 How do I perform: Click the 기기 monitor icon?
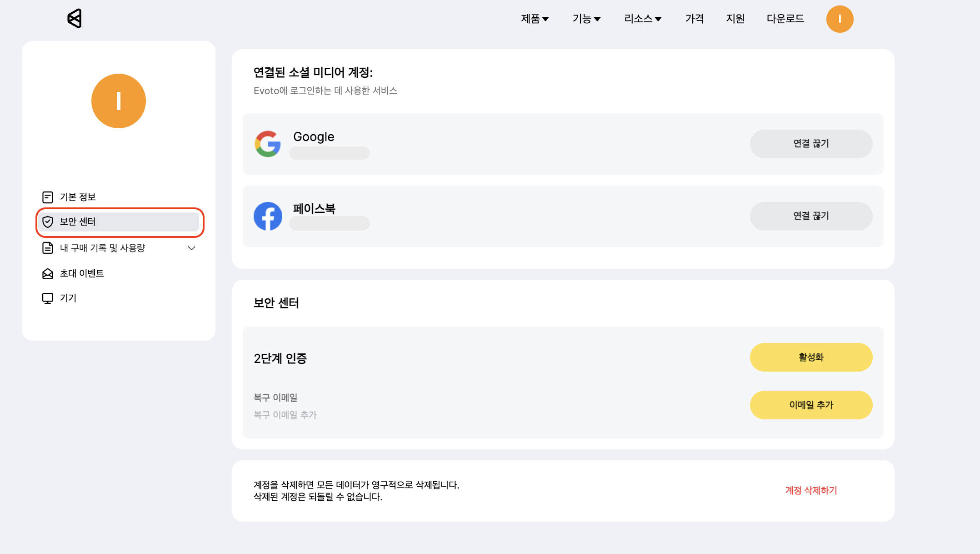[x=48, y=298]
